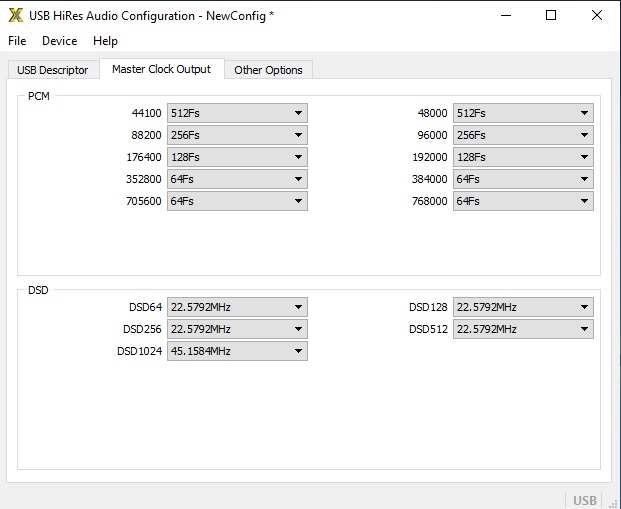This screenshot has width=621, height=509.
Task: Expand the DSD512 clock dropdown
Action: 523,329
